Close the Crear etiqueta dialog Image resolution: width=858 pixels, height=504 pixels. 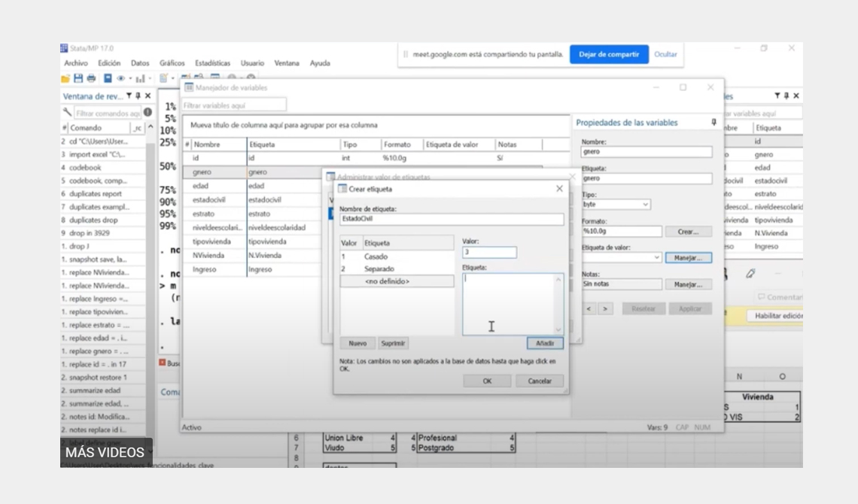pos(559,189)
